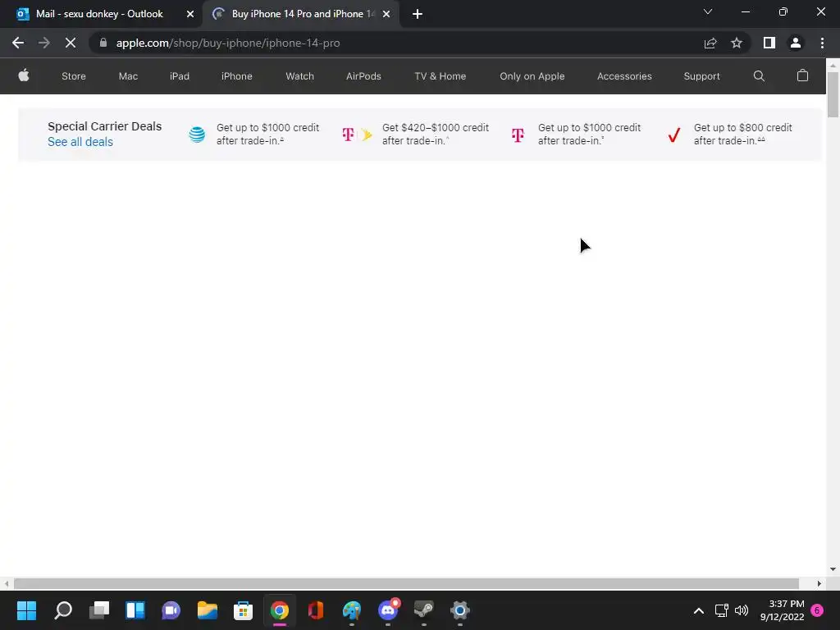Open Task View on the taskbar

[x=99, y=610]
